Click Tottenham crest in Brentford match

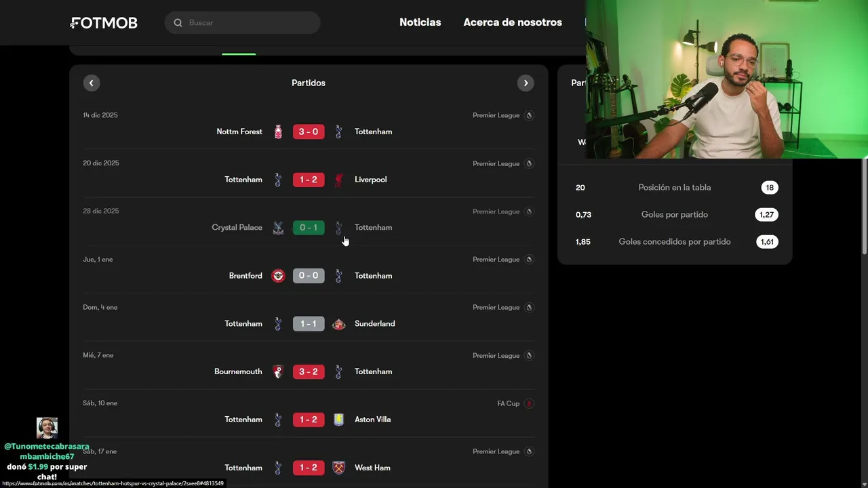[338, 276]
